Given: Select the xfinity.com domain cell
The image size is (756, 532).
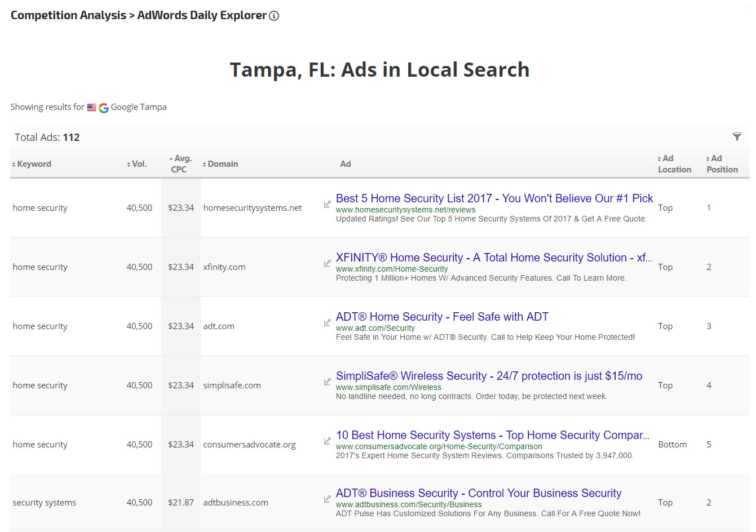Looking at the screenshot, I should click(x=224, y=267).
